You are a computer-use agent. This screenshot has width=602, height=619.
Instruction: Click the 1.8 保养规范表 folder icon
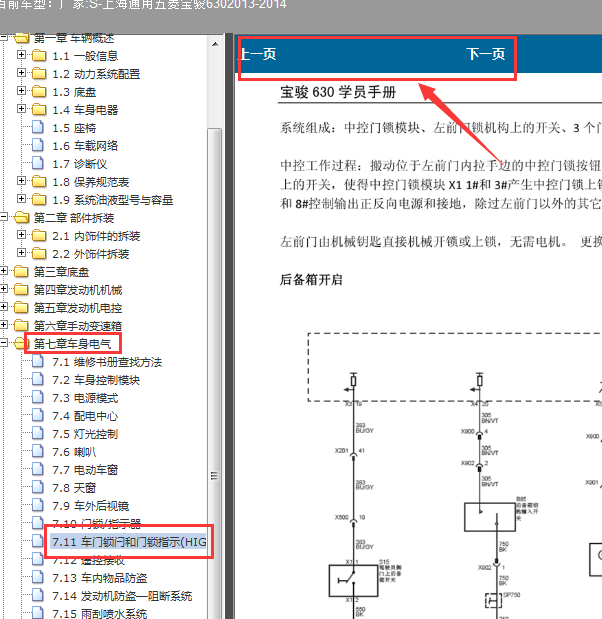pyautogui.click(x=39, y=182)
